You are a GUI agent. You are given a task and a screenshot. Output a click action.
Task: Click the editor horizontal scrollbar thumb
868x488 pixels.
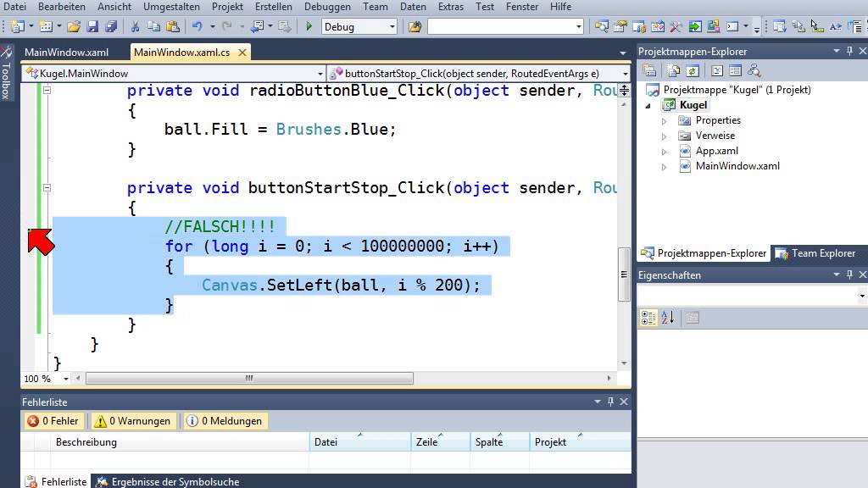(250, 379)
